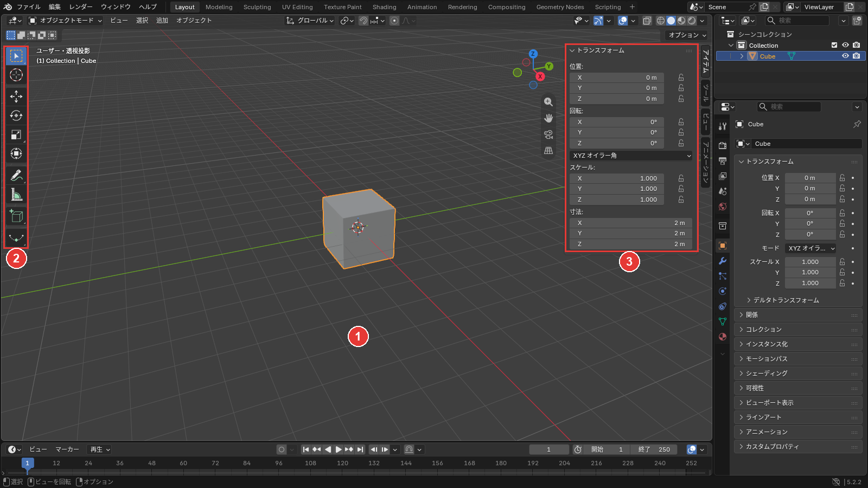Toggle X-ray display in viewport header

tap(647, 21)
